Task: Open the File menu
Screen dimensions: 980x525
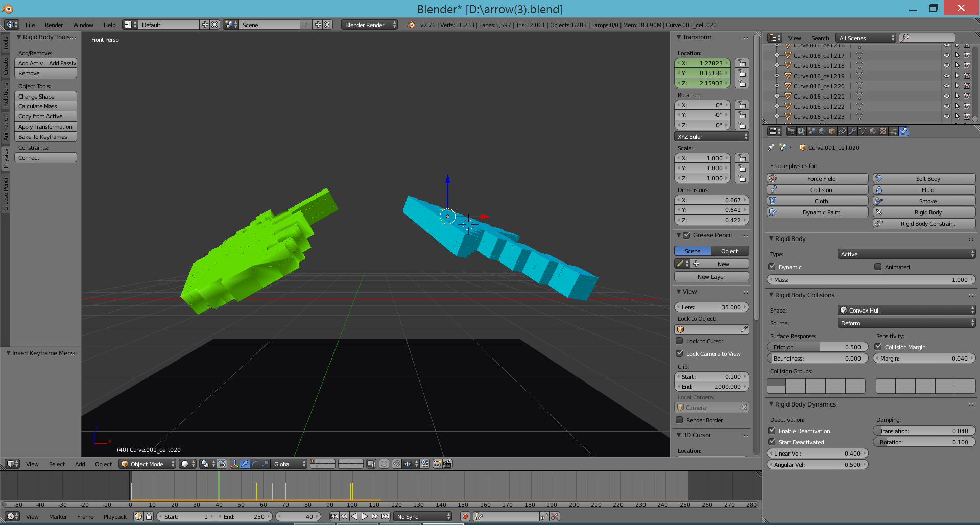Action: [x=30, y=25]
